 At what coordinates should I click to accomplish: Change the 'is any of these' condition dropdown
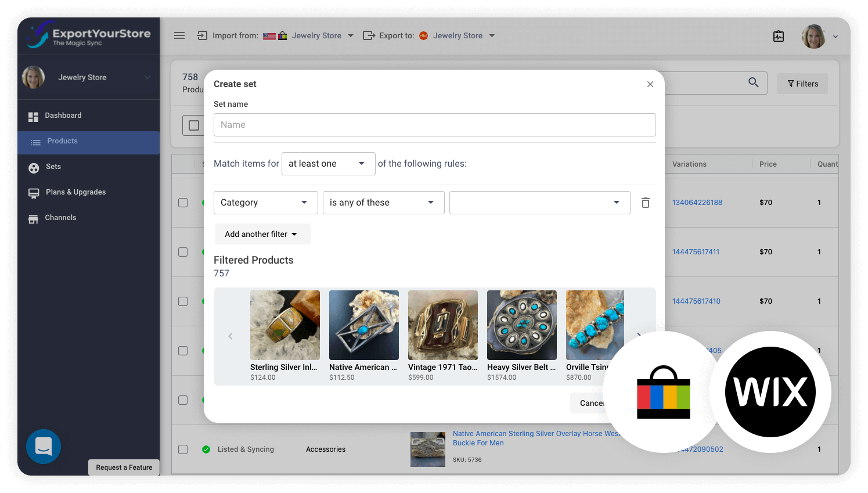[383, 202]
